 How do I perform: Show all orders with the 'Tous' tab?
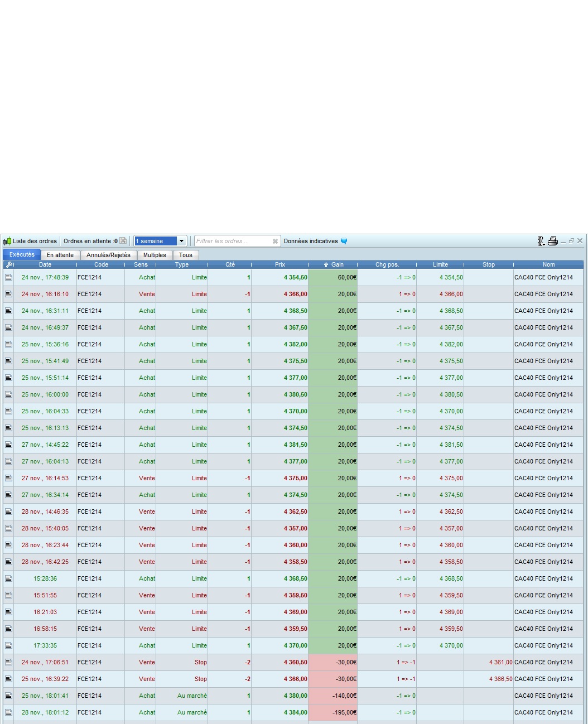pos(185,255)
